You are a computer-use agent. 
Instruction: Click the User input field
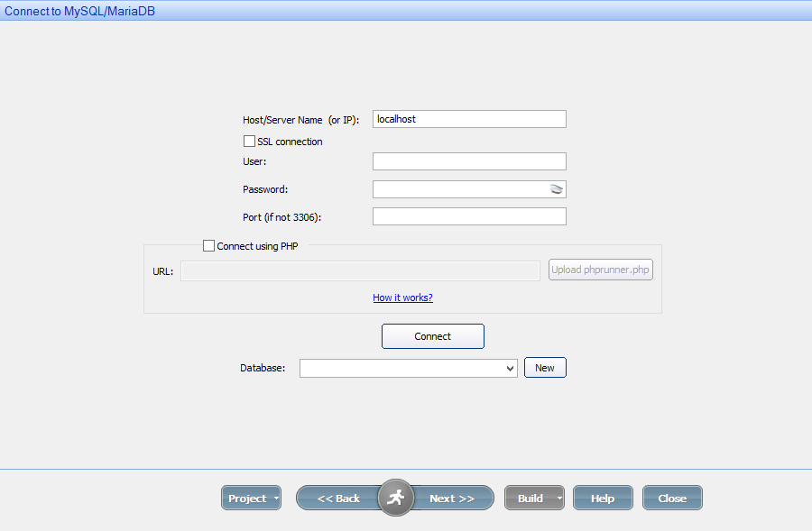click(x=469, y=160)
